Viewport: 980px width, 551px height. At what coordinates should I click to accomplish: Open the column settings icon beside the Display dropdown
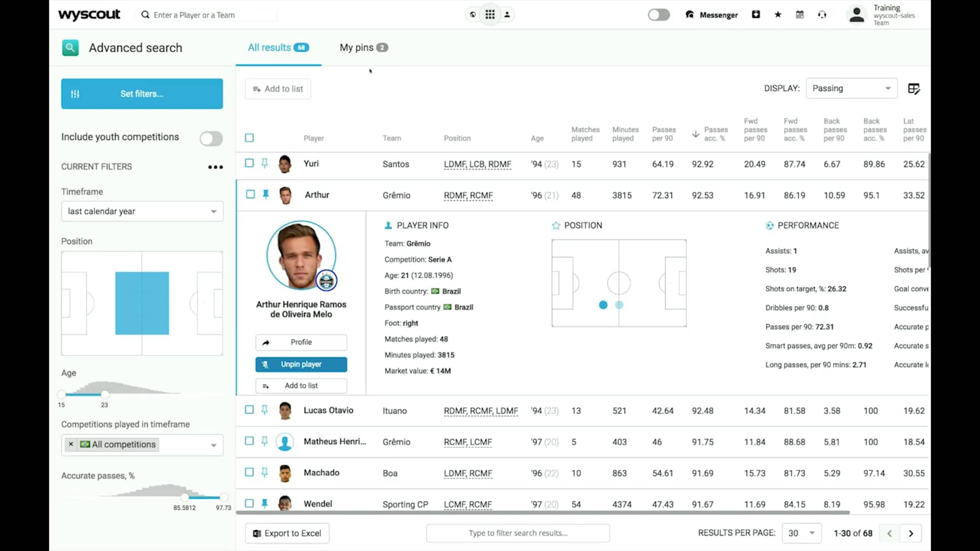[914, 88]
